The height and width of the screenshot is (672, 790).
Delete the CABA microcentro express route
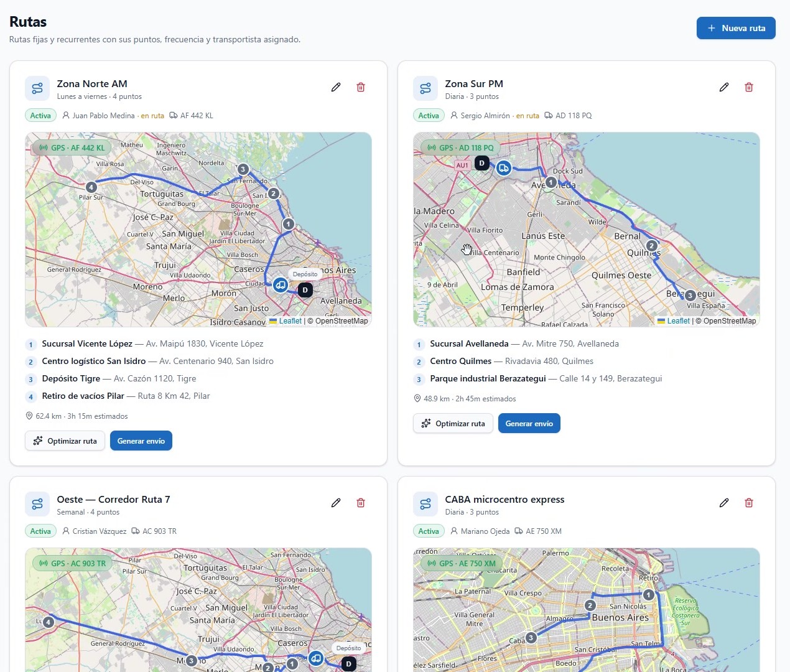pyautogui.click(x=749, y=503)
